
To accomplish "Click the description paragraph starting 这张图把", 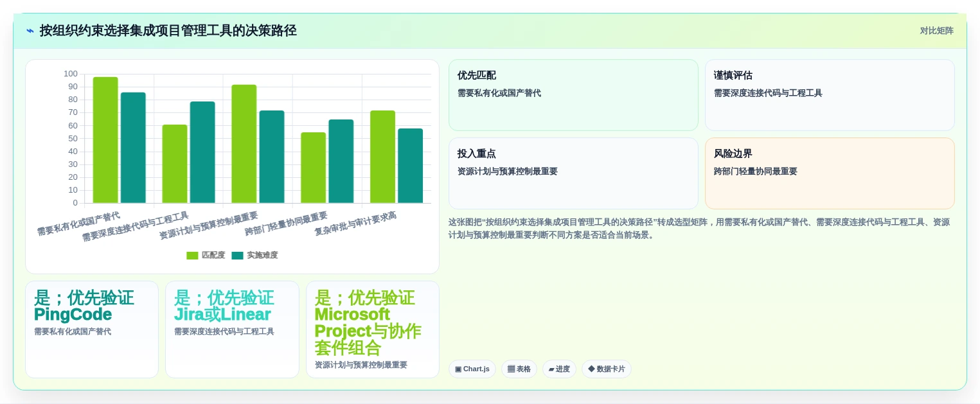I will (x=699, y=229).
